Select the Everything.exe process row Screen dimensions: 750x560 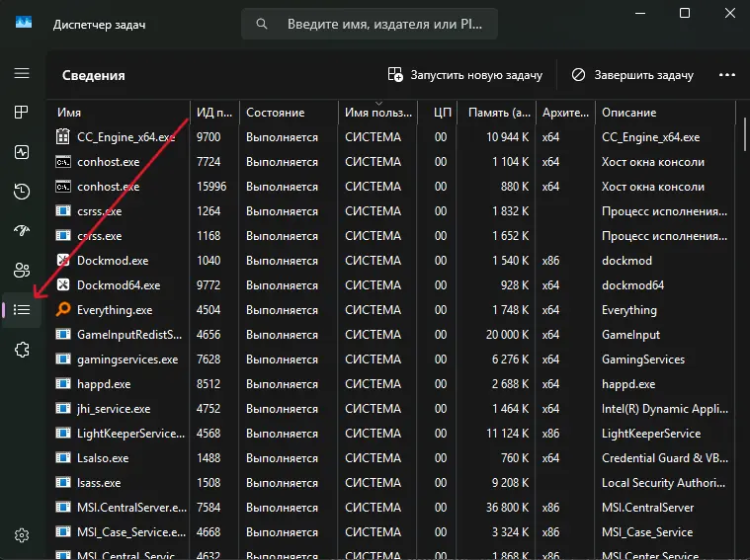tap(391, 310)
